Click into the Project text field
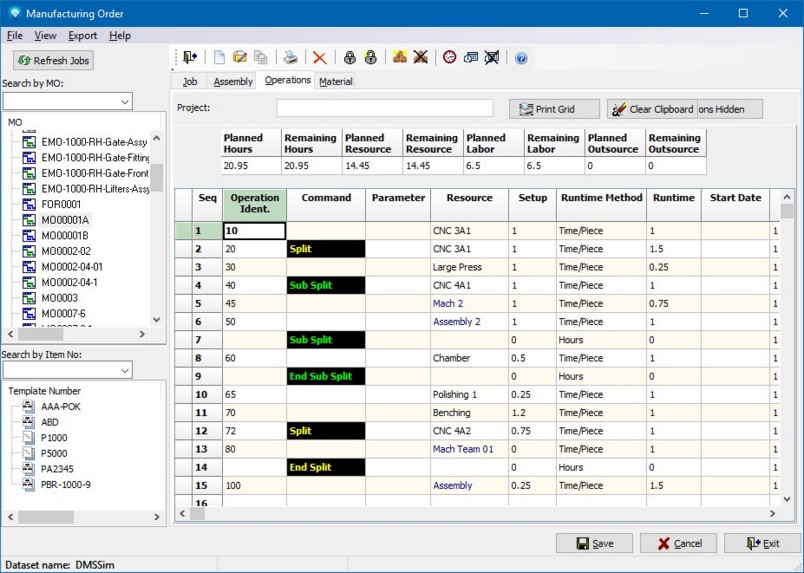Image resolution: width=804 pixels, height=573 pixels. [x=385, y=108]
